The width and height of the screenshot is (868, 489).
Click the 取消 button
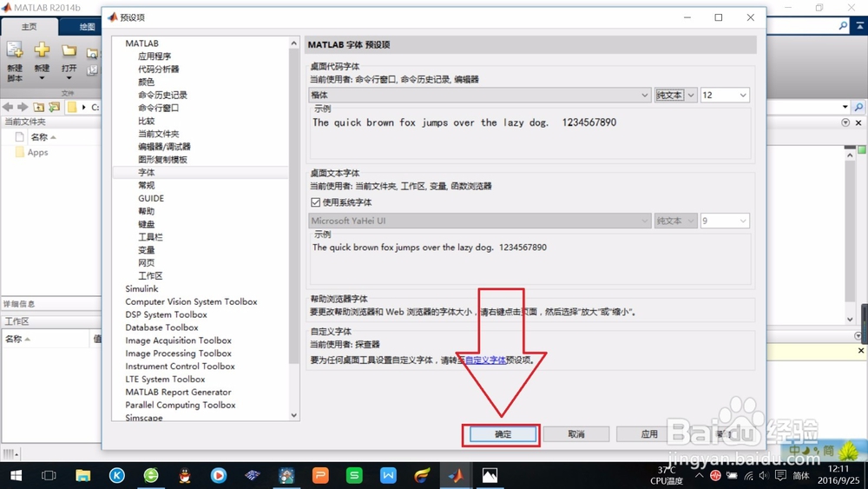pos(576,434)
